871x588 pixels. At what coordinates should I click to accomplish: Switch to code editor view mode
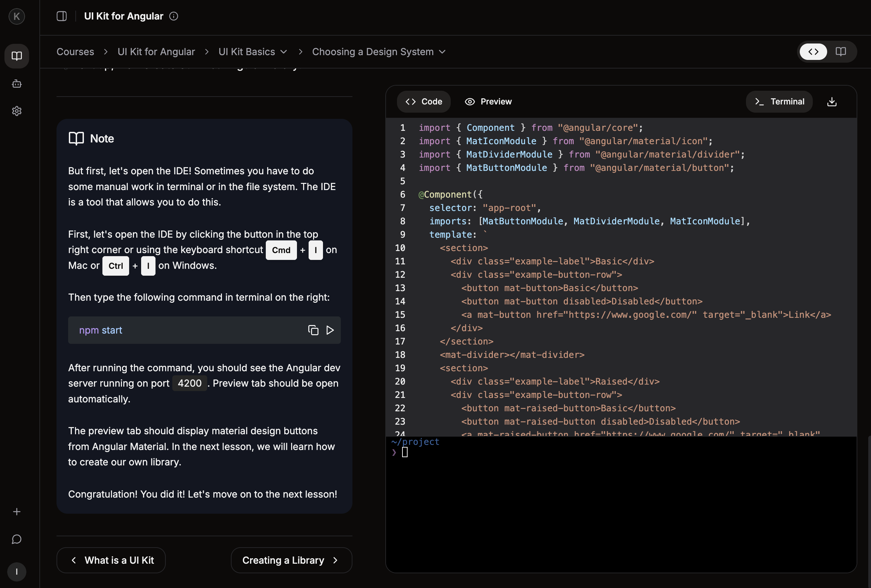[813, 52]
